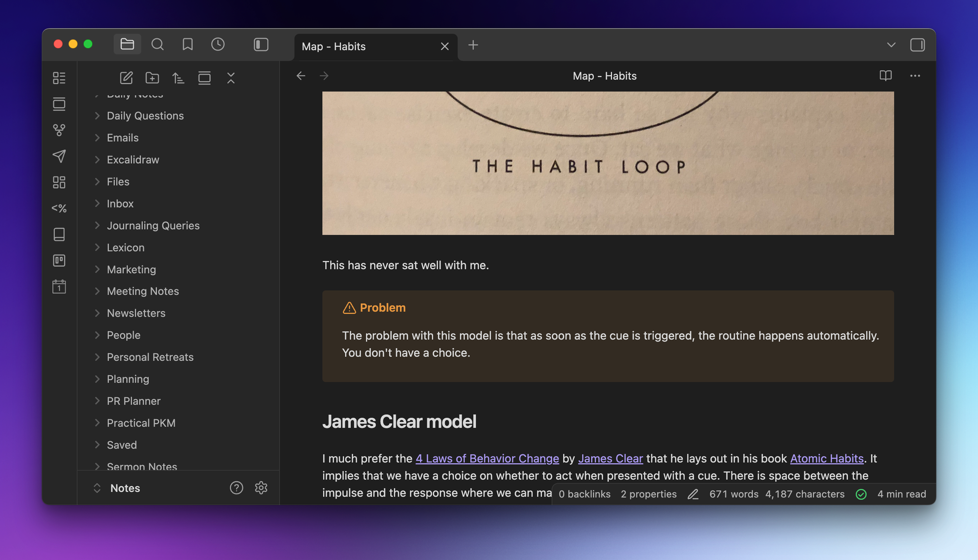Open the daily note calendar icon
This screenshot has height=560, width=978.
pyautogui.click(x=59, y=286)
